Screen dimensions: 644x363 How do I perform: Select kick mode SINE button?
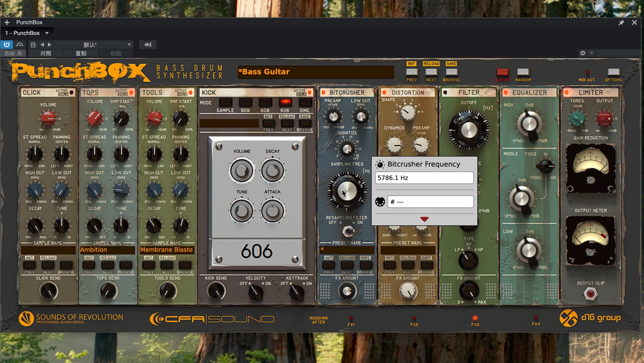tap(305, 103)
